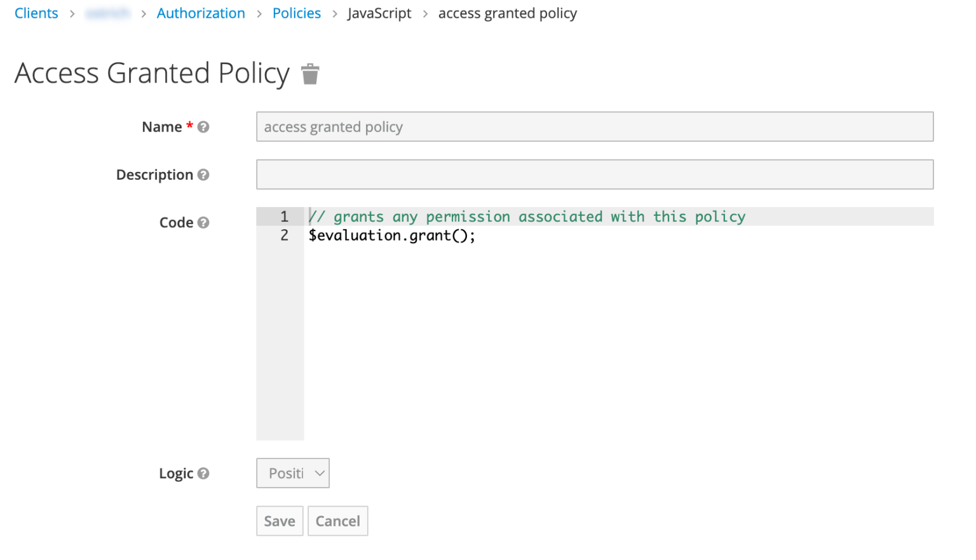Click the JavaScript breadcrumb item
The image size is (976, 560).
point(379,13)
